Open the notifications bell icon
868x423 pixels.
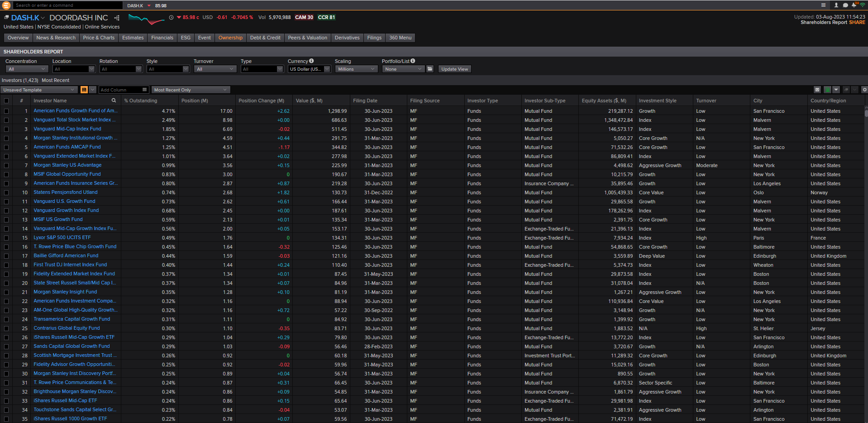pyautogui.click(x=854, y=5)
